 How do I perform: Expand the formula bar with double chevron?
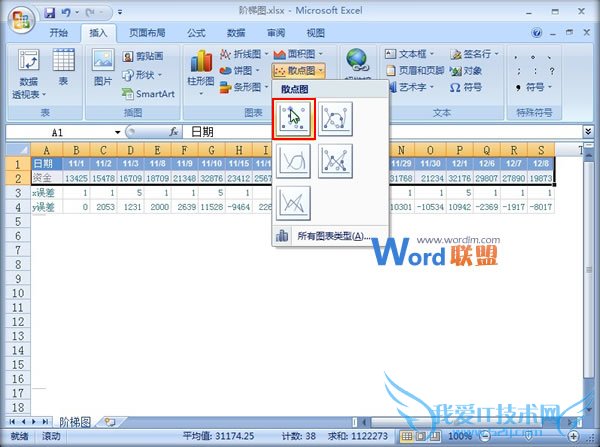pyautogui.click(x=589, y=132)
